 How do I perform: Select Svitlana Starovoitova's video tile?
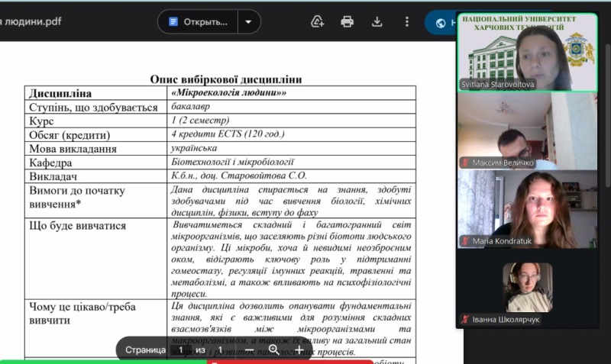[x=527, y=52]
